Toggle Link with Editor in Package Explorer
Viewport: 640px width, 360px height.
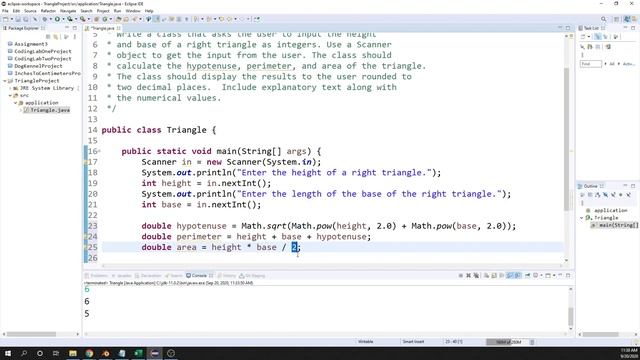click(x=56, y=37)
